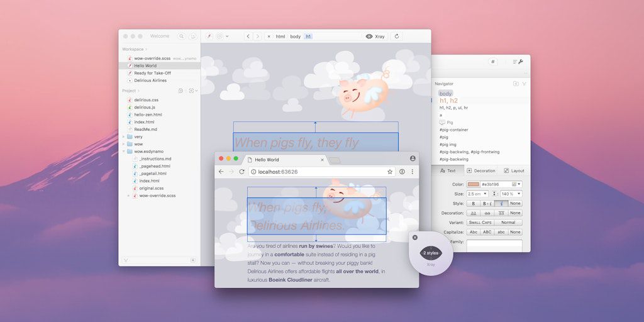The height and width of the screenshot is (322, 644).
Task: Click the x icon before html breadcrumb
Action: pyautogui.click(x=269, y=36)
